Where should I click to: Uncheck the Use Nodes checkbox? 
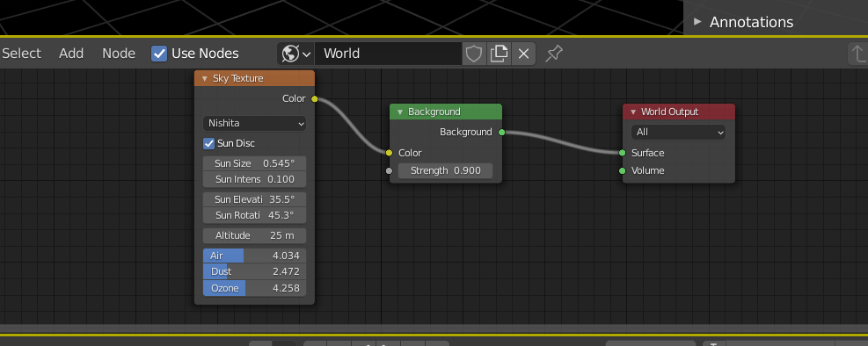[x=159, y=54]
